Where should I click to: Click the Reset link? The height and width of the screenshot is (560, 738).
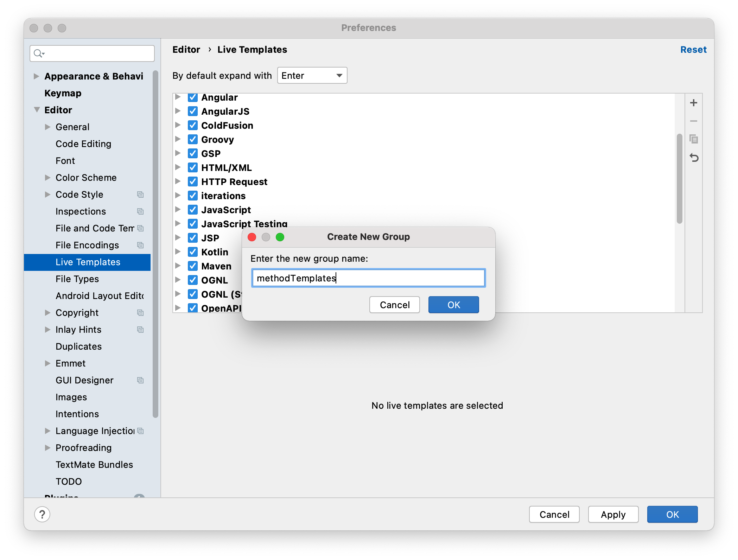[x=693, y=50]
